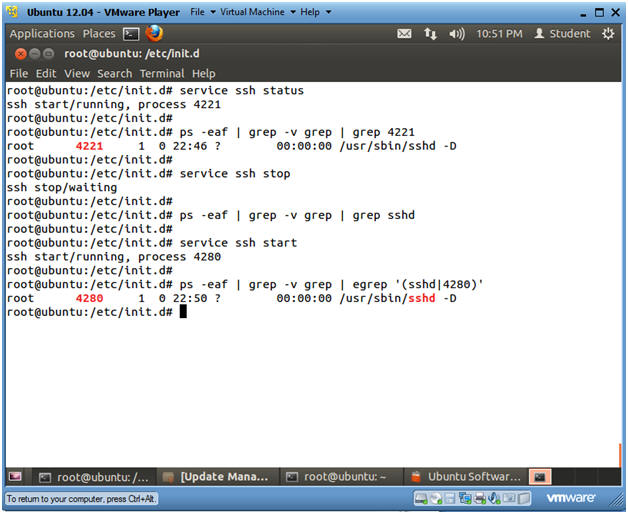Switch to root@ubuntu: /... taskbar window
Viewport: 628px width, 514px height.
(94, 477)
